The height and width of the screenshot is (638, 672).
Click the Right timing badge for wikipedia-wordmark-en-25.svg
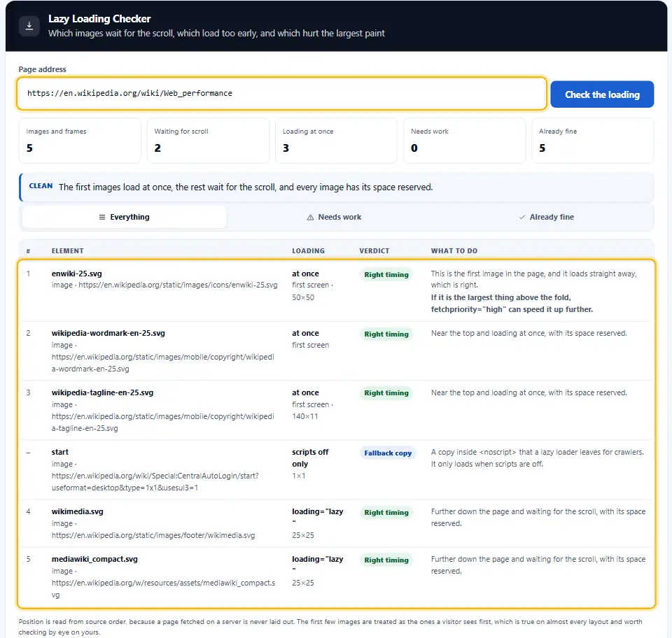(x=386, y=334)
